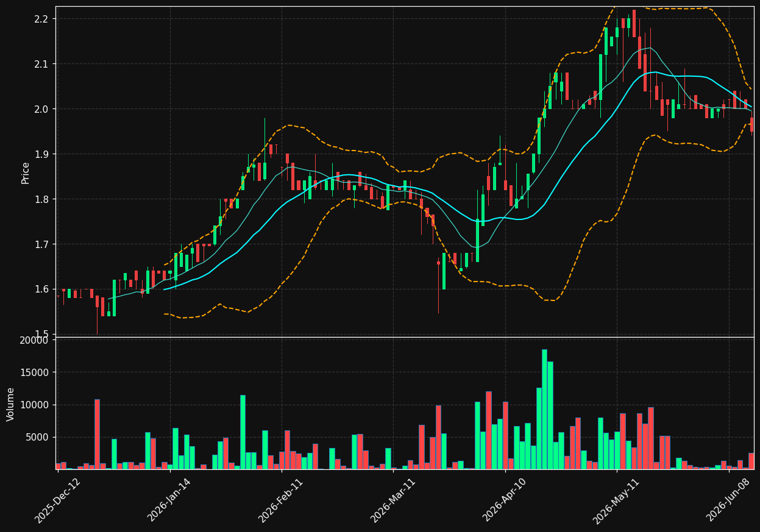Viewport: 760px width, 532px height.
Task: Click the 2026-Feb-11 date label
Action: (281, 500)
